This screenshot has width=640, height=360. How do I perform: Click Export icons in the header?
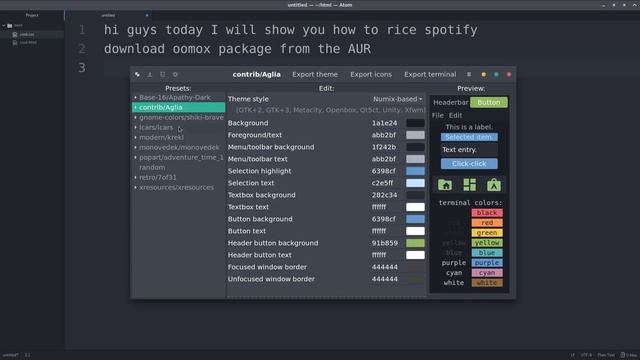[371, 74]
